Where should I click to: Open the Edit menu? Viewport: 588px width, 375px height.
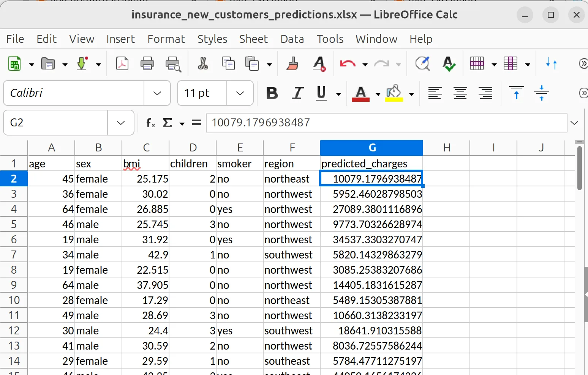(47, 39)
